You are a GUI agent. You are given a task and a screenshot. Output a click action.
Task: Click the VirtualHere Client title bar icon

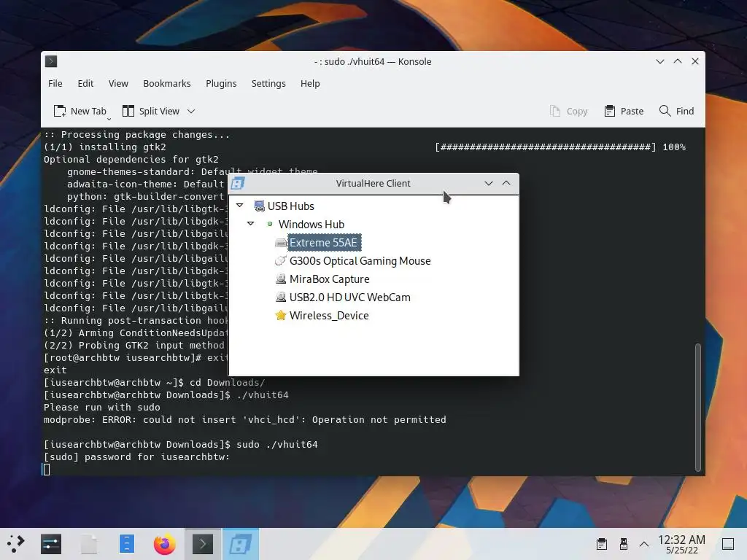pos(238,183)
